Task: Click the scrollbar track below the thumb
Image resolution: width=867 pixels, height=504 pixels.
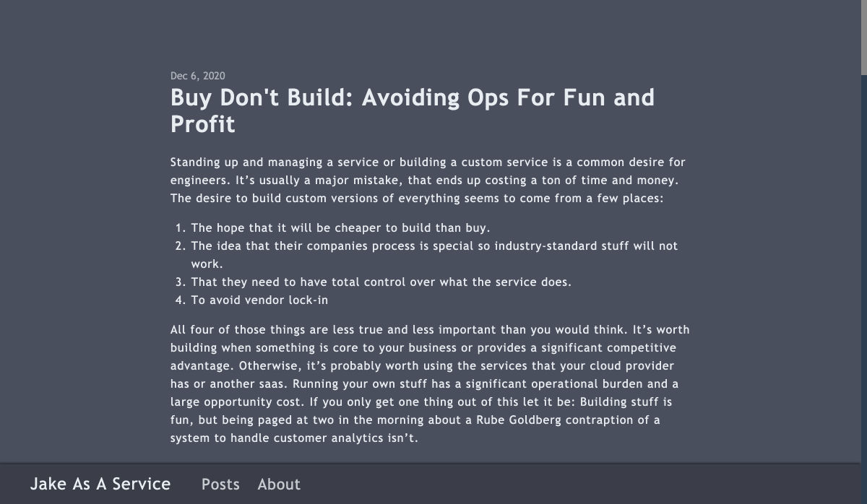Action: 863,289
